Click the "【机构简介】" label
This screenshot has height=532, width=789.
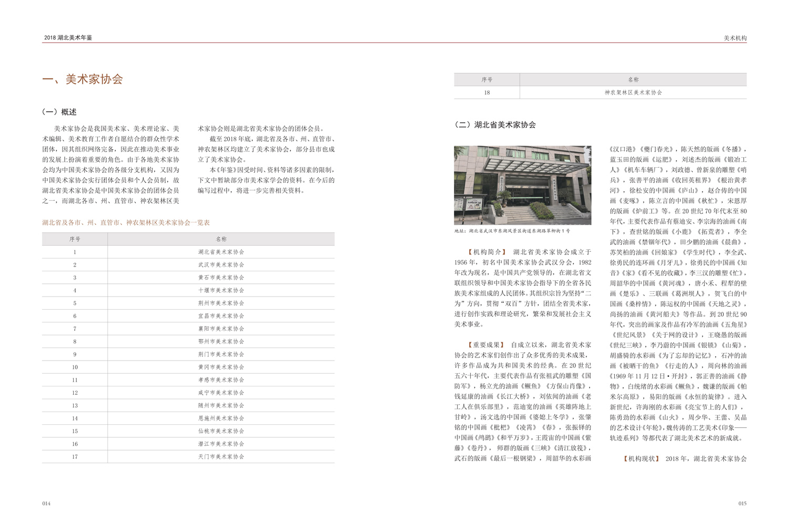(x=487, y=252)
